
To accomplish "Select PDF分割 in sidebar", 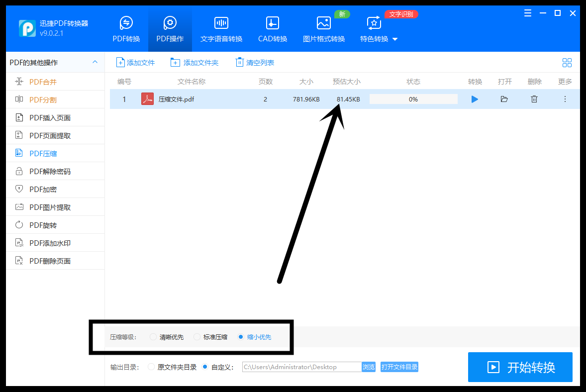I will pos(55,100).
